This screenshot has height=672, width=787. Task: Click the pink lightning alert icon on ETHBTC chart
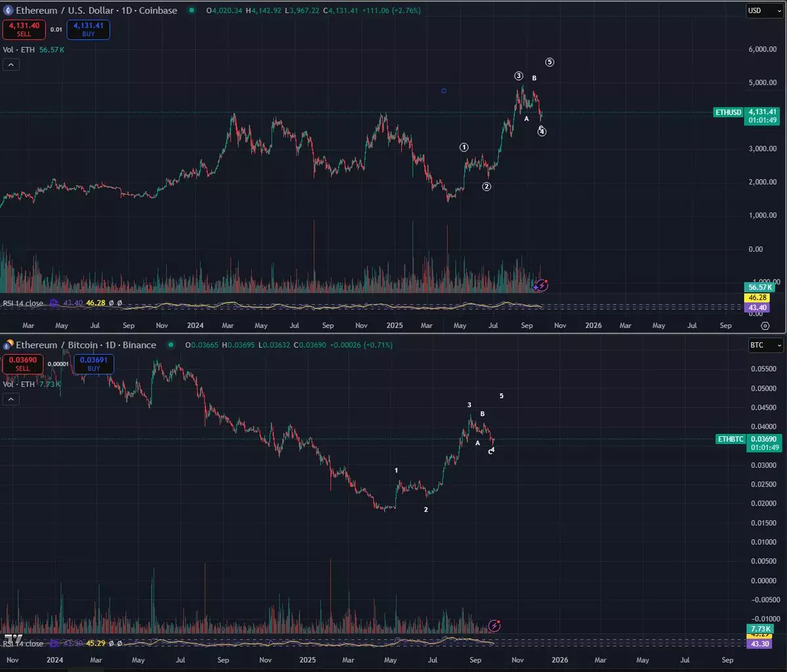tap(495, 625)
